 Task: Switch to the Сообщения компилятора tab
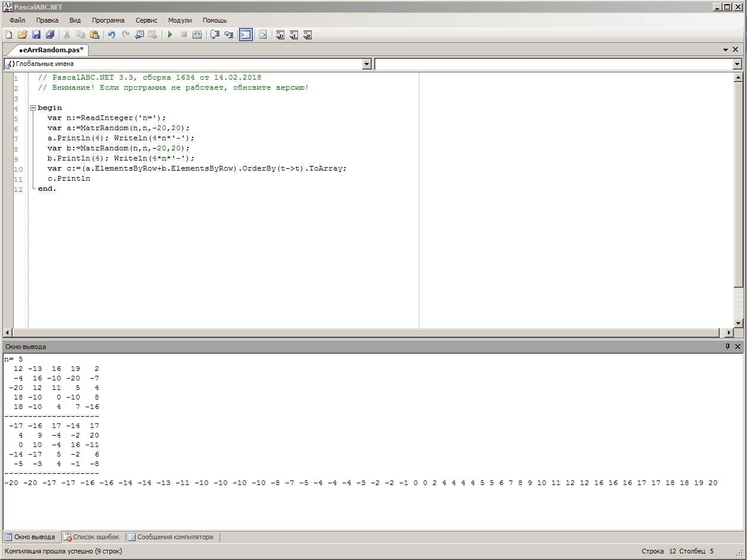(171, 537)
